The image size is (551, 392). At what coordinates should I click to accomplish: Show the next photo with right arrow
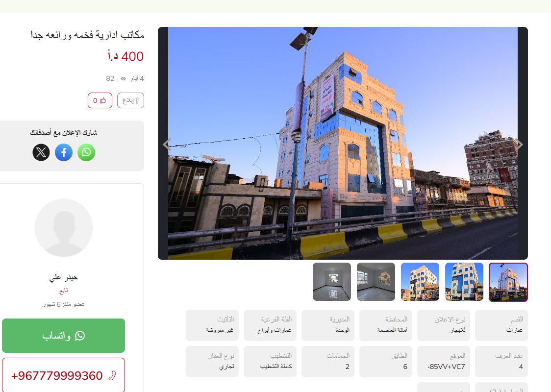[x=519, y=145]
